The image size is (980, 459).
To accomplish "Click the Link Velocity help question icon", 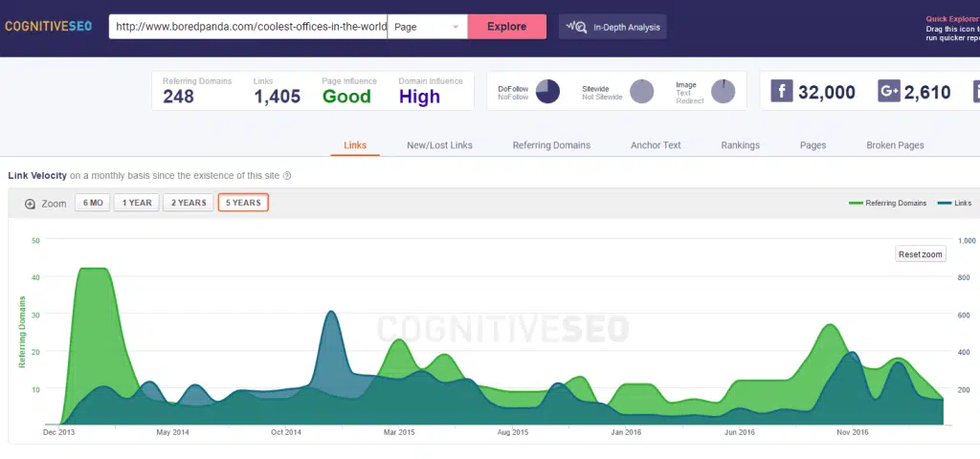I will click(287, 176).
